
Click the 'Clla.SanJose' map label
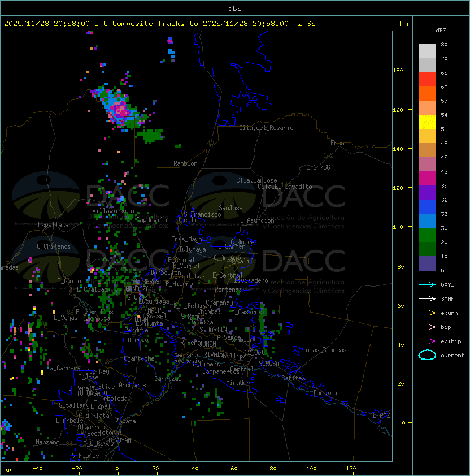256,180
